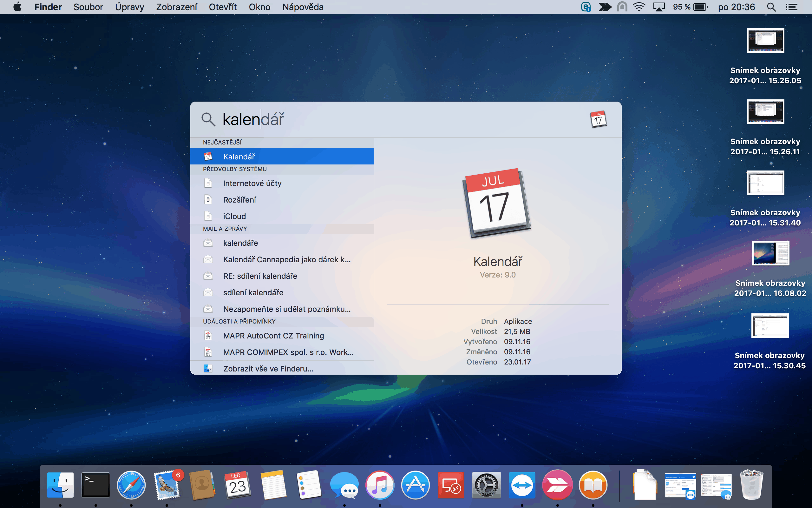
Task: Open RE: sdílení kalendáře mail
Action: pos(282,276)
